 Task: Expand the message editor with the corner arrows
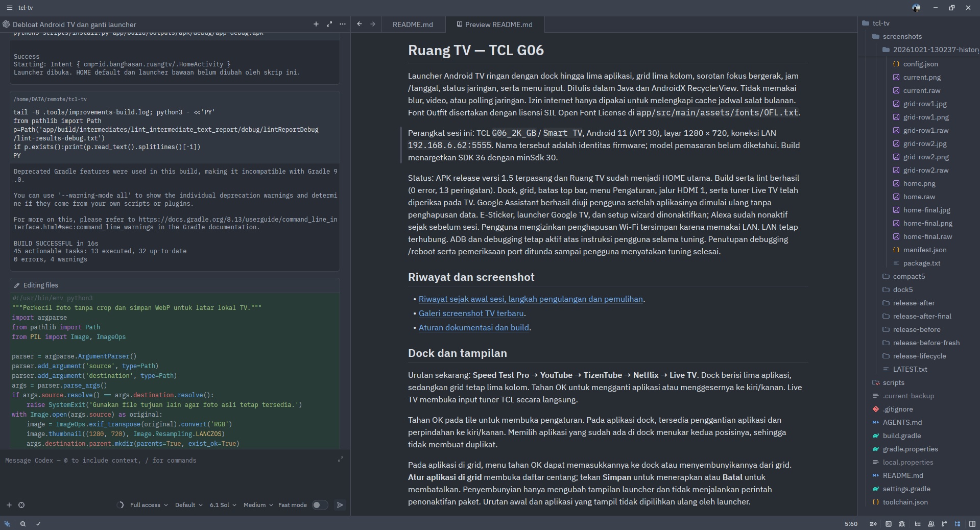point(341,460)
